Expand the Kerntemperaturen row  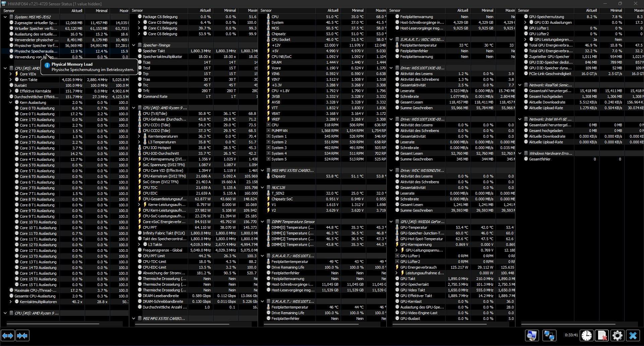click(x=139, y=136)
